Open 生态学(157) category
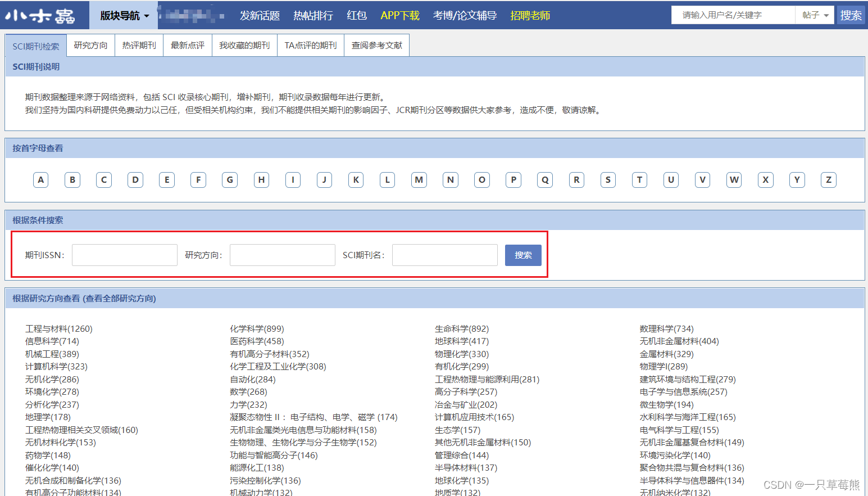 [457, 430]
